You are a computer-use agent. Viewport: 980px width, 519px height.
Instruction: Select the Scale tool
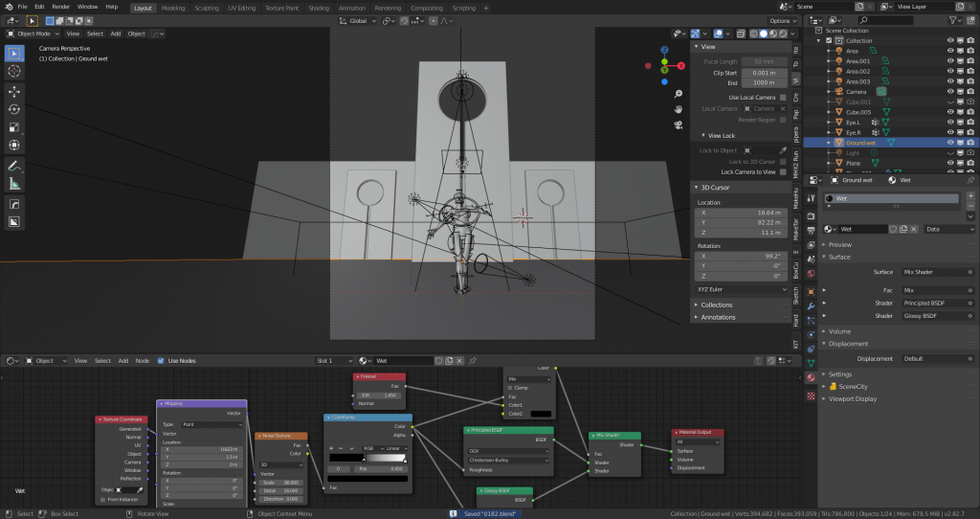tap(14, 127)
